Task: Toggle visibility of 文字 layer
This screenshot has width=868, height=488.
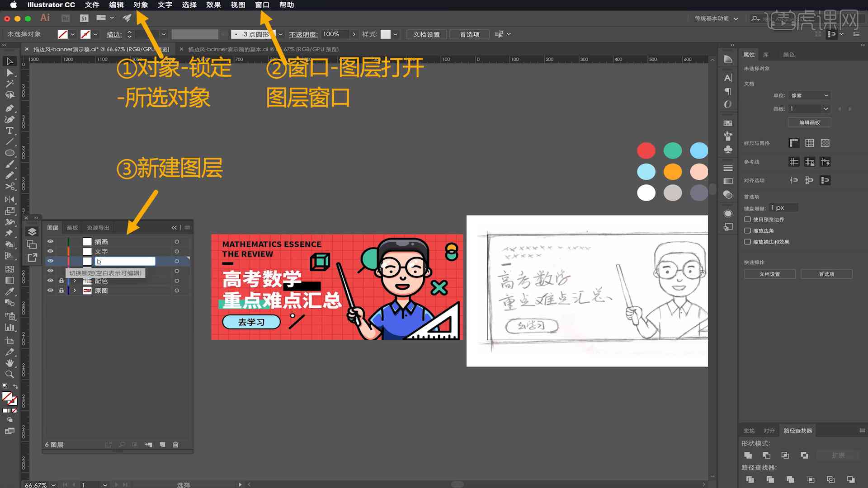Action: 51,251
